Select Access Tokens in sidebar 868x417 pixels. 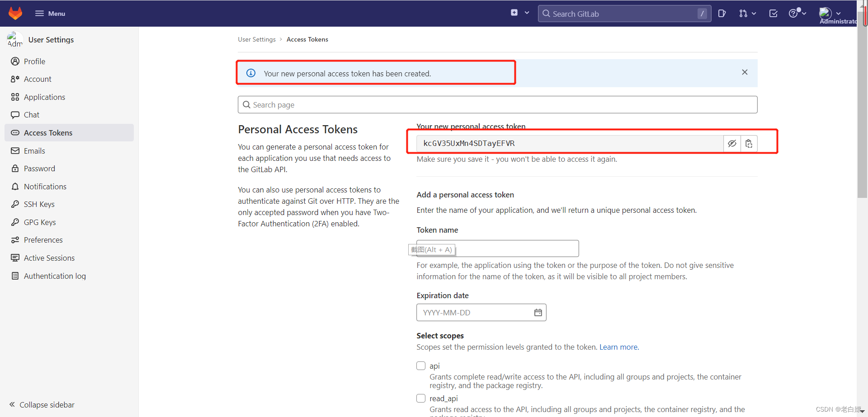click(69, 133)
